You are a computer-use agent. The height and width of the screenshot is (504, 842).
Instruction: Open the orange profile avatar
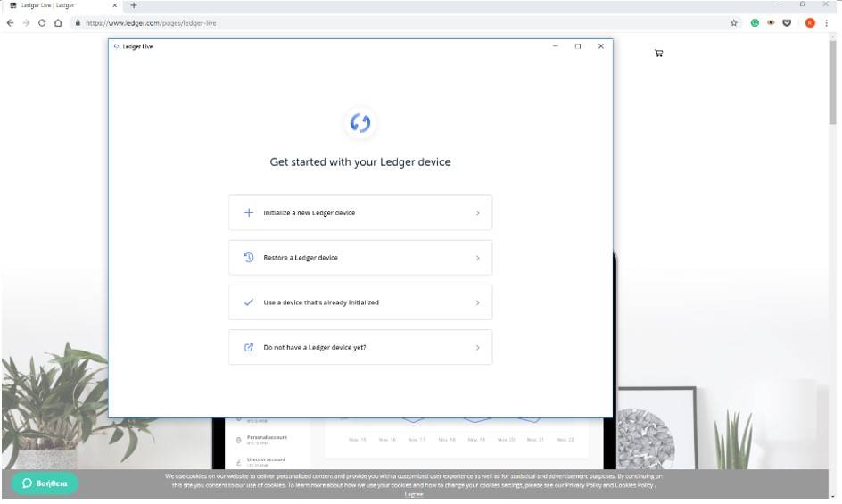click(810, 23)
